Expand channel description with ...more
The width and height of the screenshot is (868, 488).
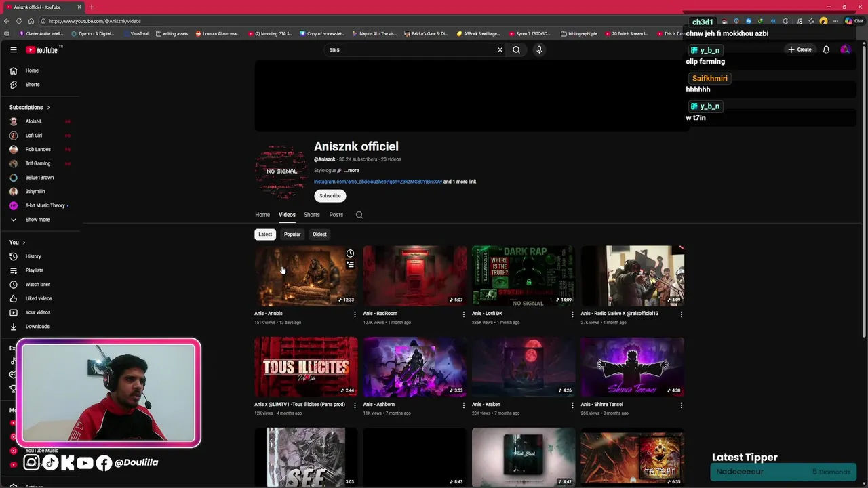[351, 171]
